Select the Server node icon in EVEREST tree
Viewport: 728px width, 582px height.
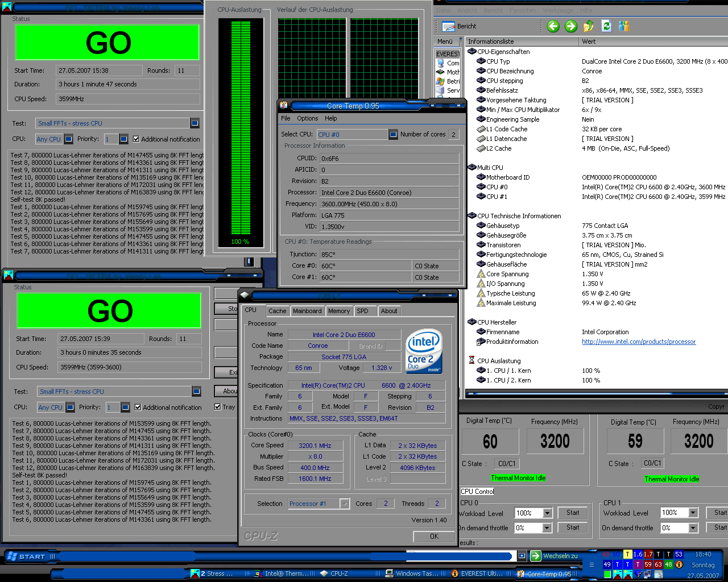(440, 90)
